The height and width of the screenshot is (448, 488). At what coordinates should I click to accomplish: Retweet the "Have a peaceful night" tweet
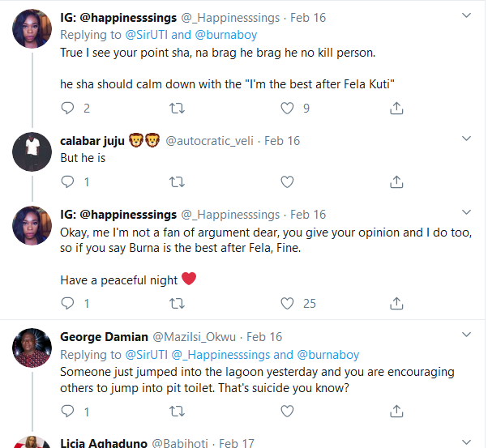click(x=176, y=304)
